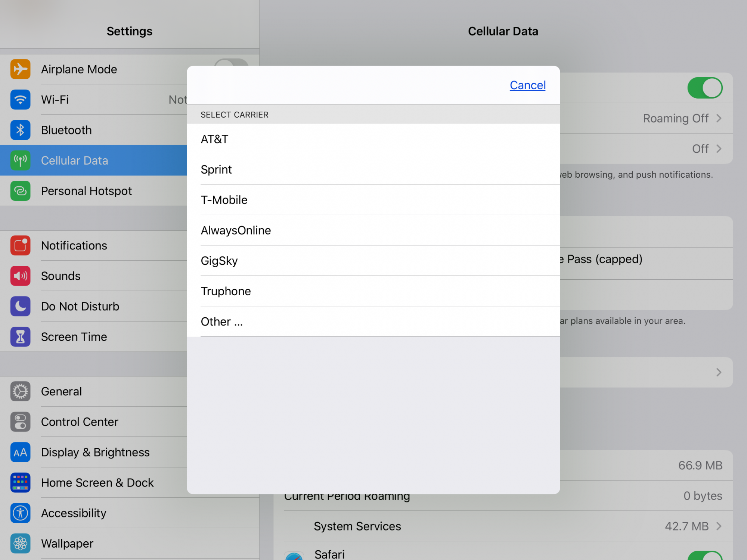
Task: Open Display & Brightness settings
Action: click(x=93, y=452)
